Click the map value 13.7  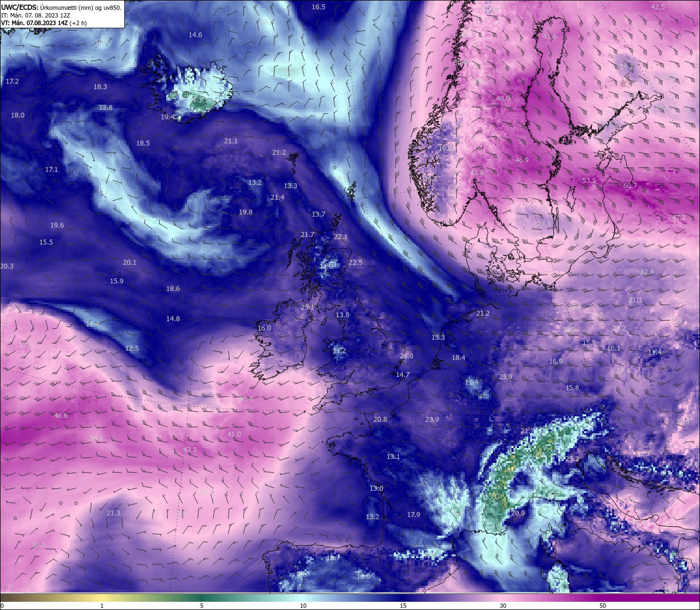coord(318,214)
